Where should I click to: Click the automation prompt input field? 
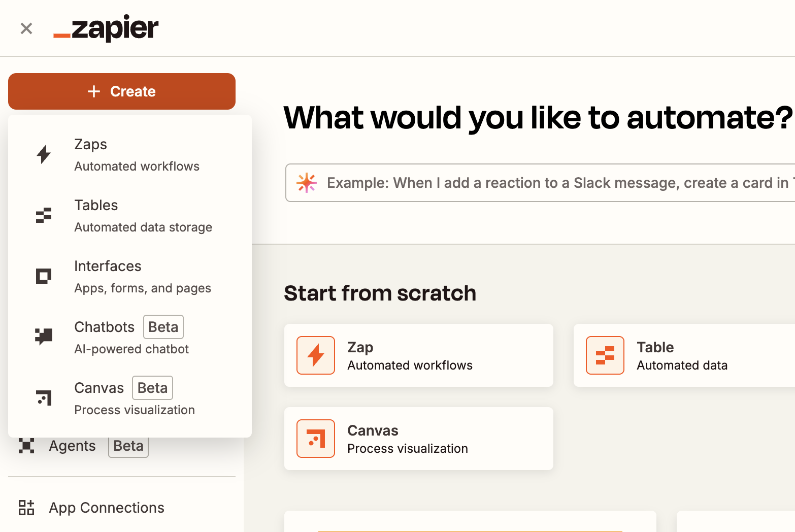540,183
